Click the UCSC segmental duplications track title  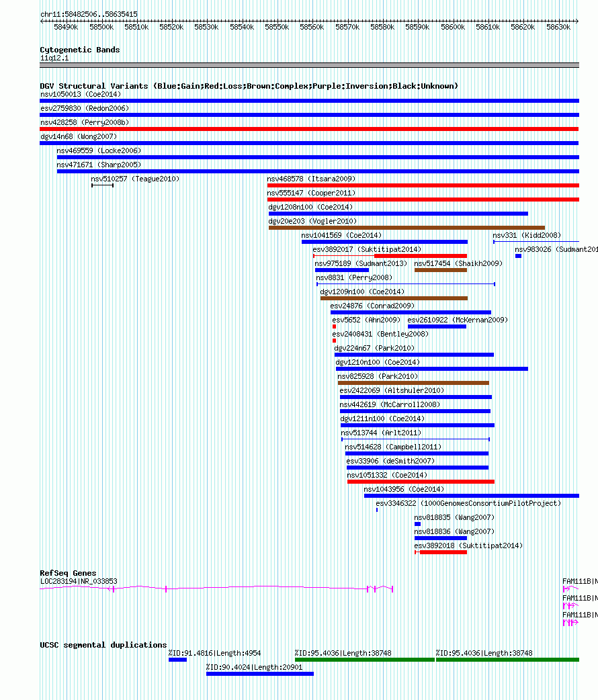[103, 645]
